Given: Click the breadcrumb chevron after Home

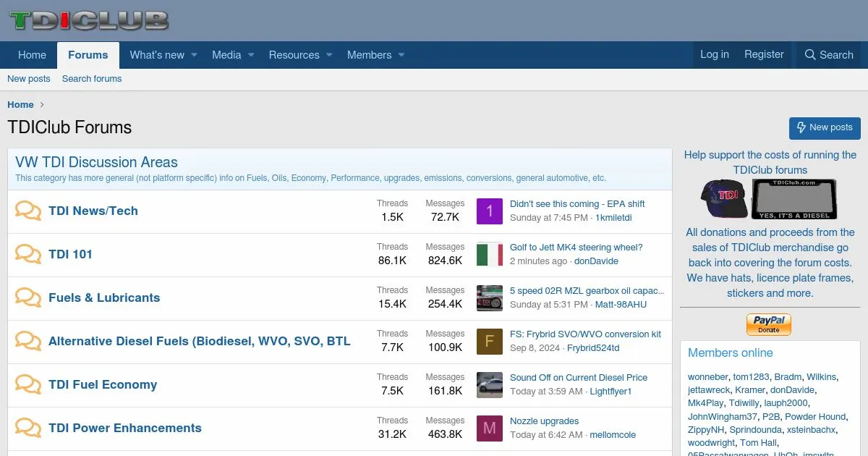Looking at the screenshot, I should [42, 105].
